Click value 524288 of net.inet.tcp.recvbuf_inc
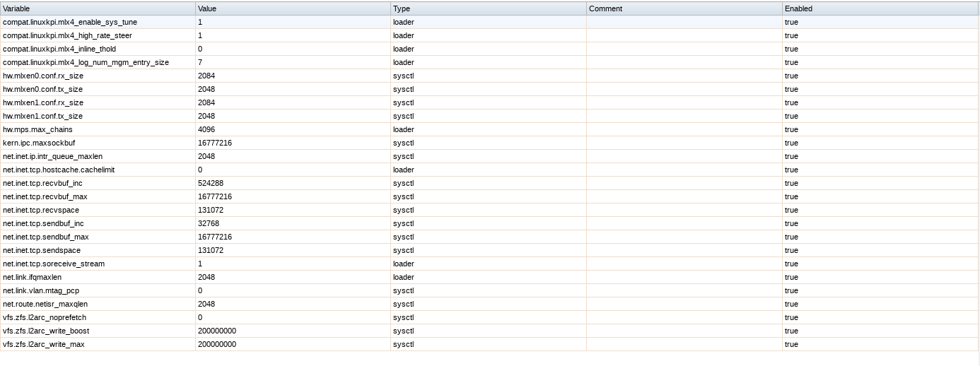Viewport: 980px width, 366px height. 211,183
